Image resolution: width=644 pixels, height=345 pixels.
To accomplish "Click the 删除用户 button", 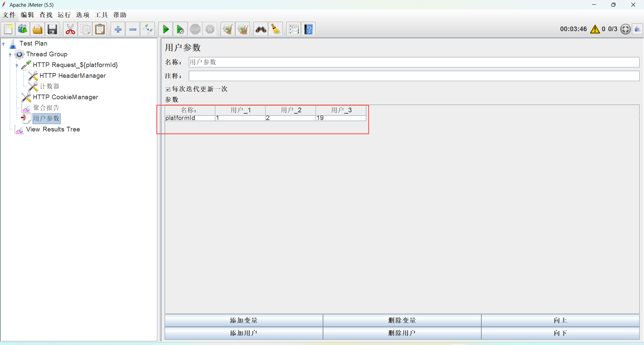I will click(402, 333).
